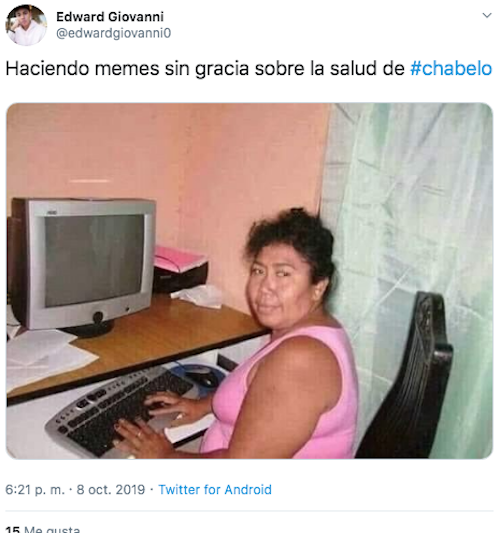Click the 8 oct. 2019 date
The width and height of the screenshot is (500, 533).
111,490
